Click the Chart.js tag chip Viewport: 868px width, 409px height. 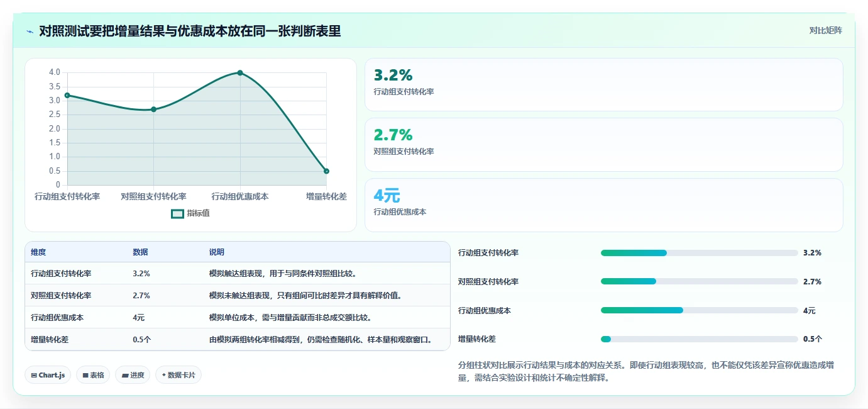coord(48,375)
